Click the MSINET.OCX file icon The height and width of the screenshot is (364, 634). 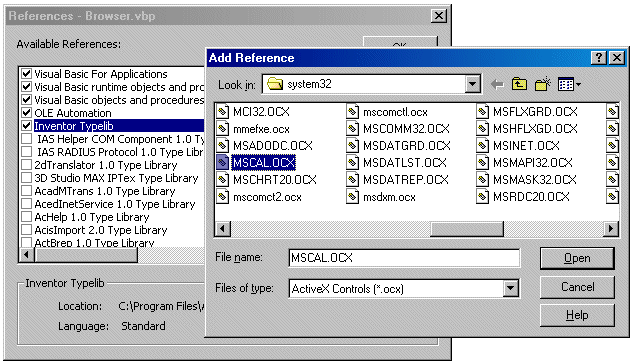click(x=482, y=146)
